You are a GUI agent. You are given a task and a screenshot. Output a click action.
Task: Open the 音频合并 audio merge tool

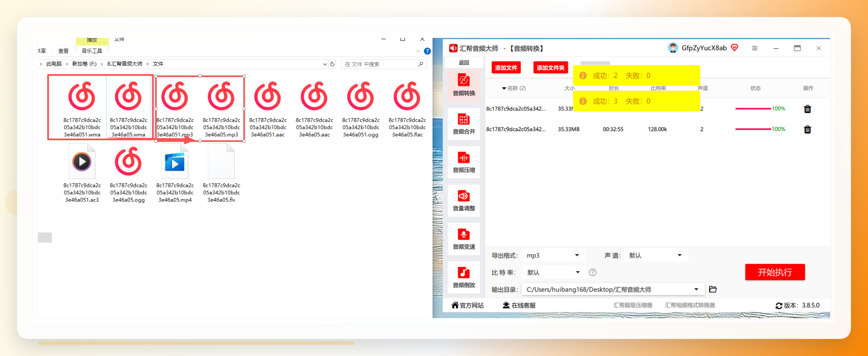[463, 124]
